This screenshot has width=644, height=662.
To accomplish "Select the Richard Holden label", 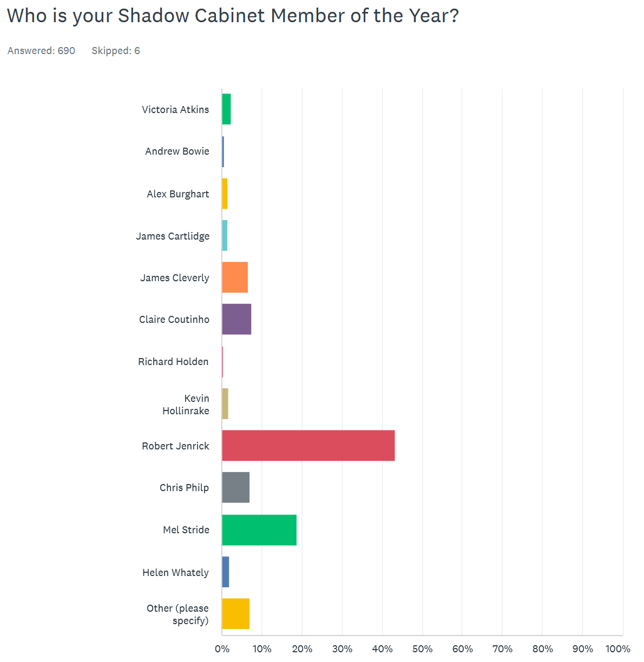I will (173, 362).
